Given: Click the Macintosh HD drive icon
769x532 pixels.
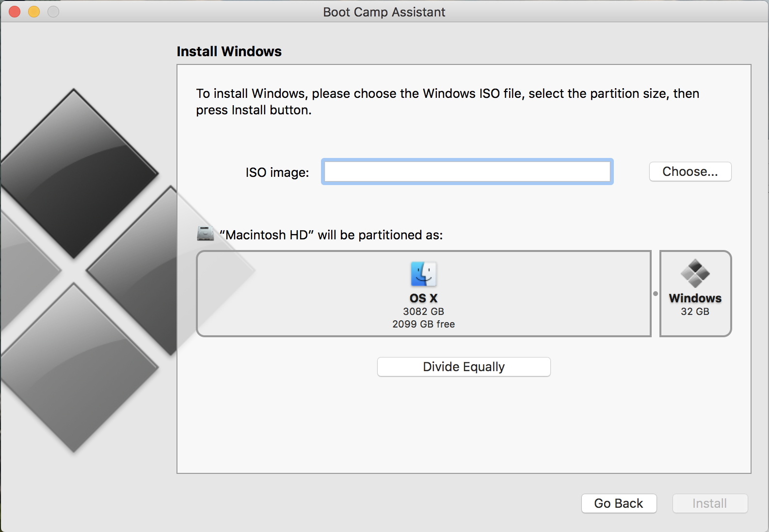Looking at the screenshot, I should [x=206, y=234].
